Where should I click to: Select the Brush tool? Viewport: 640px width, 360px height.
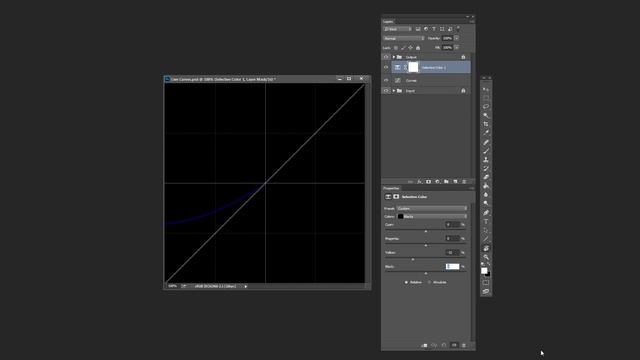point(486,151)
